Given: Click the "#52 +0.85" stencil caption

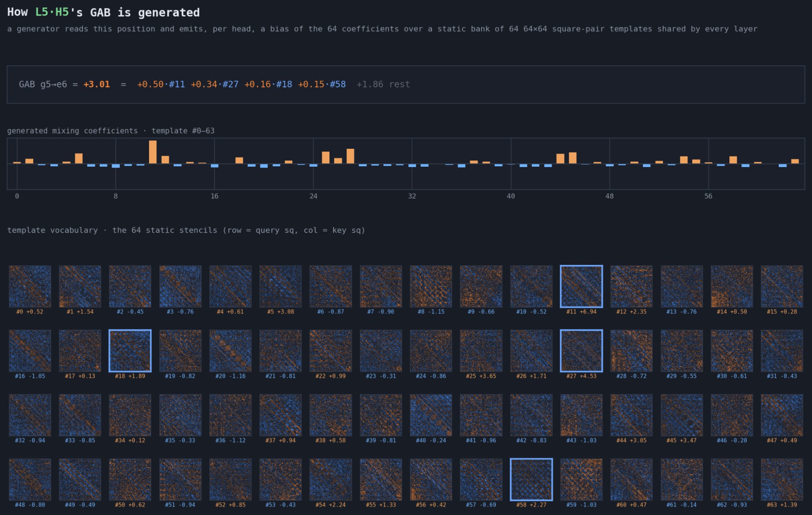Looking at the screenshot, I should 230,505.
